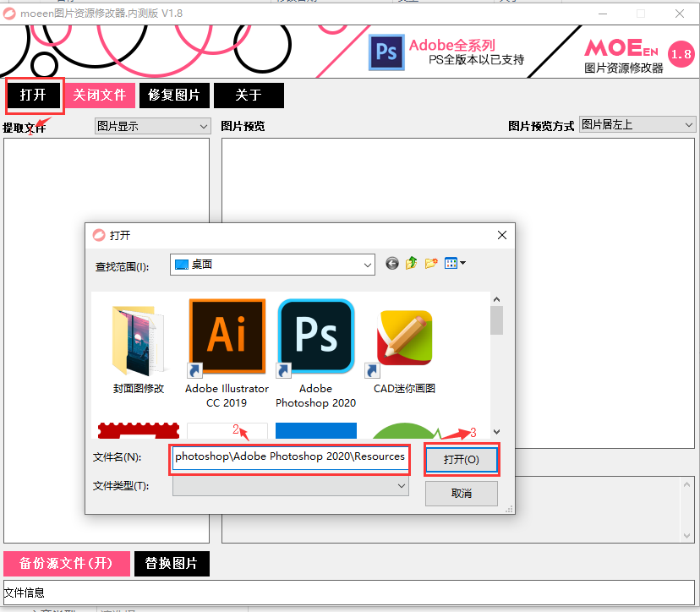Expand the 文件类型 file type dropdown

402,485
